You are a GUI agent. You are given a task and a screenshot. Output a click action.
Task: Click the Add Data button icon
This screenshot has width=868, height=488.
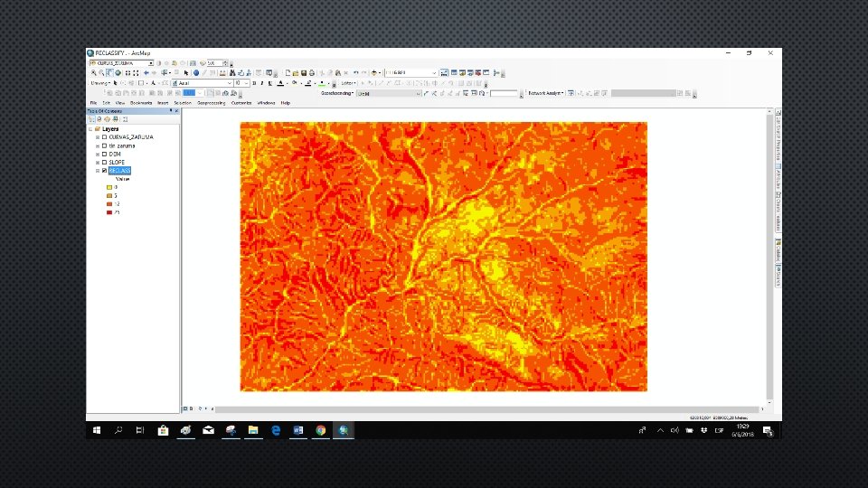click(x=373, y=72)
